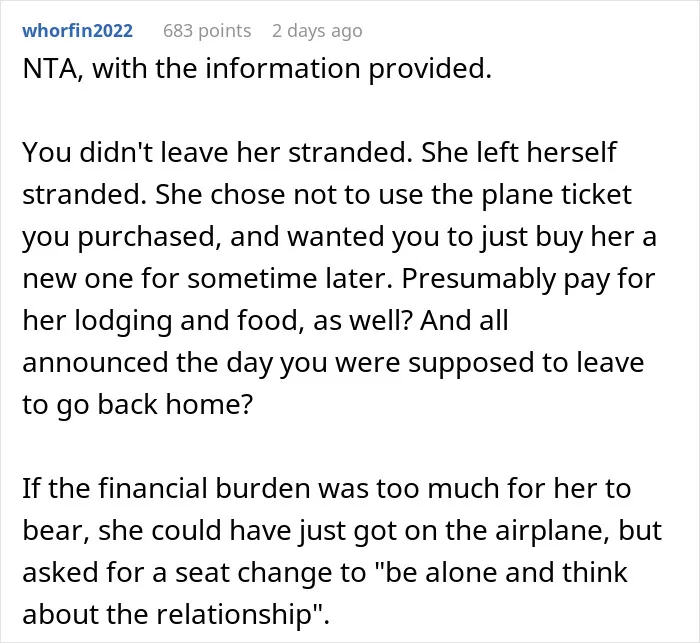This screenshot has width=700, height=643.
Task: Click the word "Presumably" in the second paragraph
Action: click(x=478, y=280)
